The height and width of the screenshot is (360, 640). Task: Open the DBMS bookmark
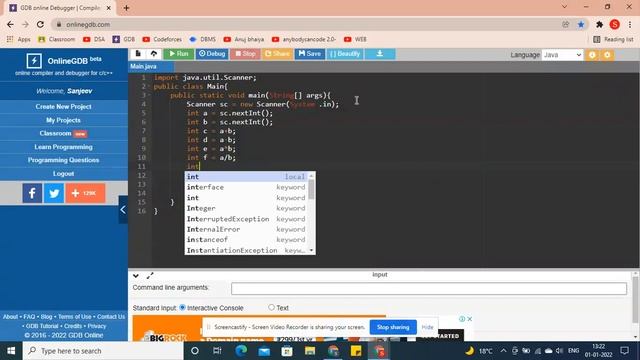pos(203,39)
